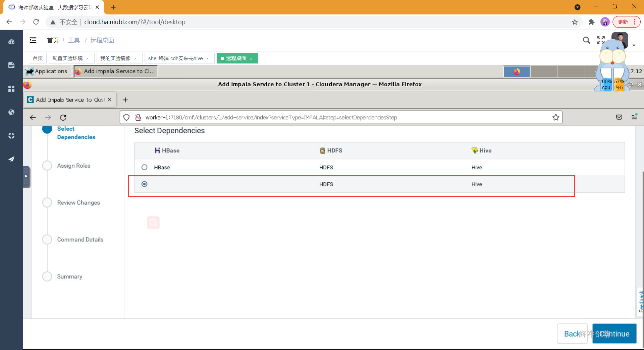Select the 首页 page tab
Viewport: 644px width, 350px height.
[x=38, y=58]
